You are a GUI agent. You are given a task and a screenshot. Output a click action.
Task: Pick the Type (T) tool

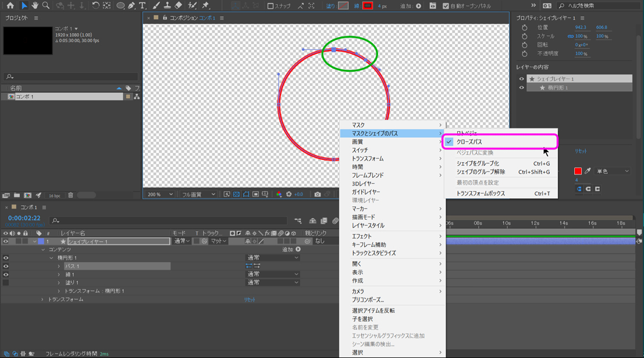143,6
